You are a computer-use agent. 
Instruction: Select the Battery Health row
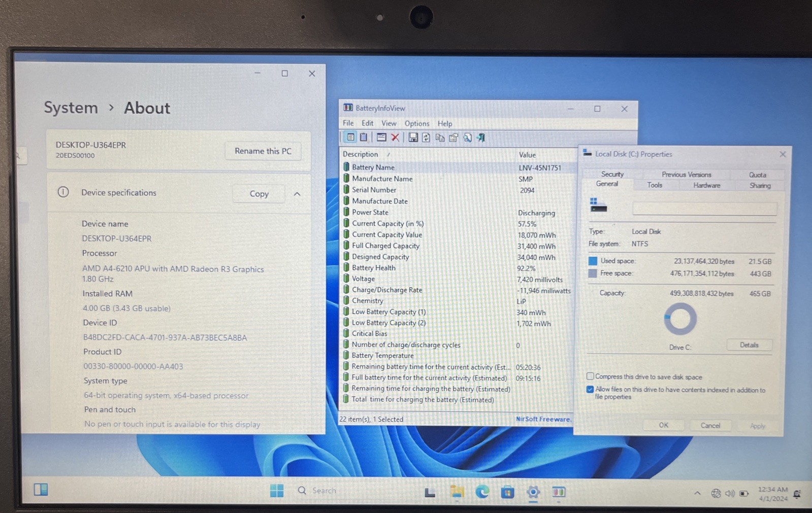click(x=457, y=267)
